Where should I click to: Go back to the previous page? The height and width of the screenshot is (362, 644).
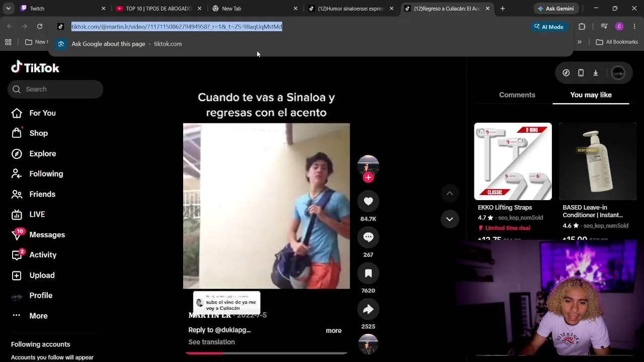click(10, 27)
